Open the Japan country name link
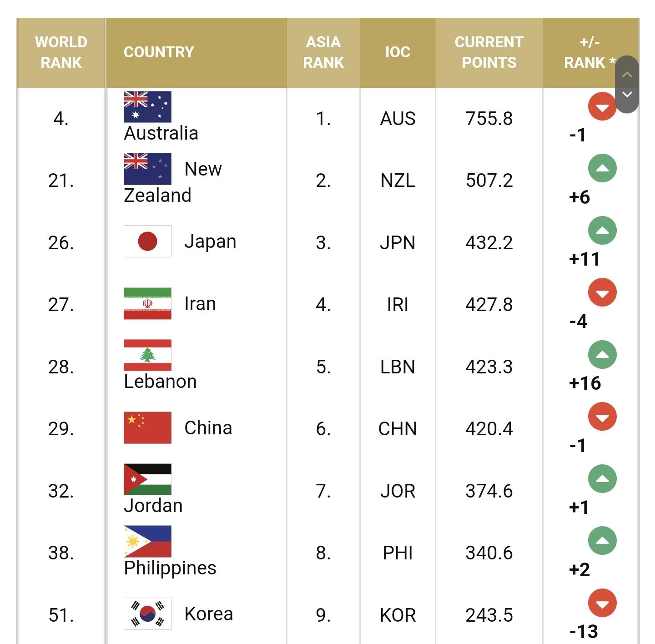 pyautogui.click(x=210, y=241)
